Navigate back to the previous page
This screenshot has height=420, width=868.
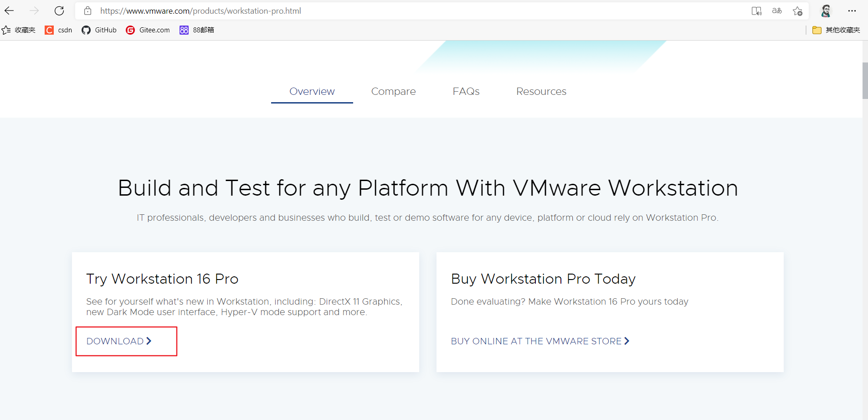[x=9, y=10]
